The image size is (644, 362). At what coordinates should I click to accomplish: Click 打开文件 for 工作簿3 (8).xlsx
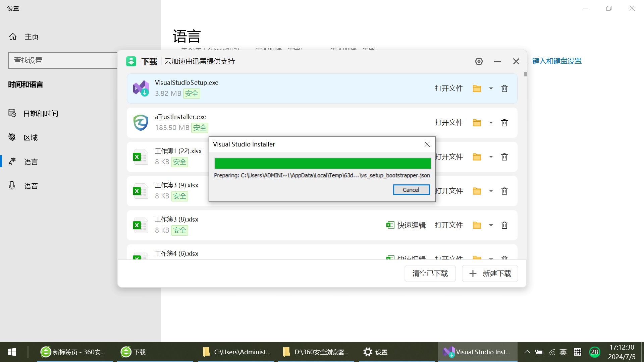449,225
